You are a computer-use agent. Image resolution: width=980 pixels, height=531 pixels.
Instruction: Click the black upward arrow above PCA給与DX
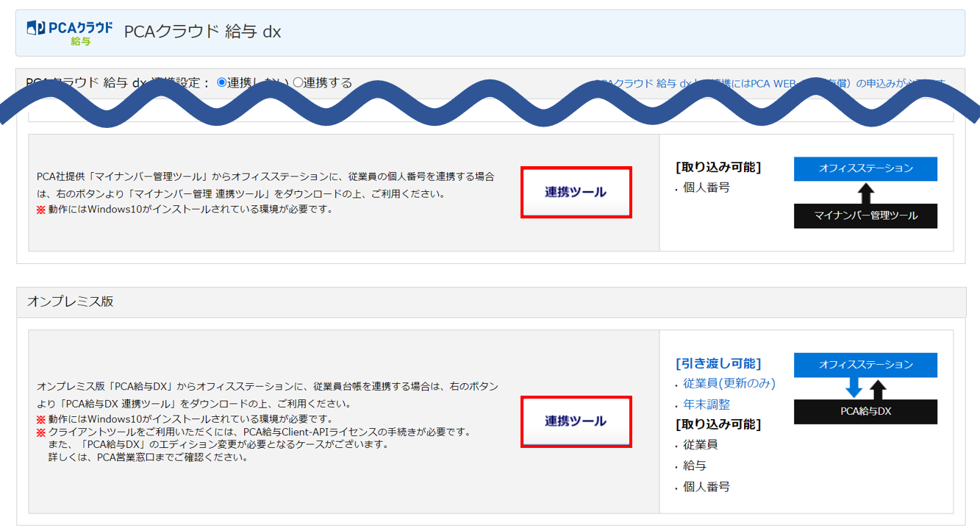pos(878,389)
